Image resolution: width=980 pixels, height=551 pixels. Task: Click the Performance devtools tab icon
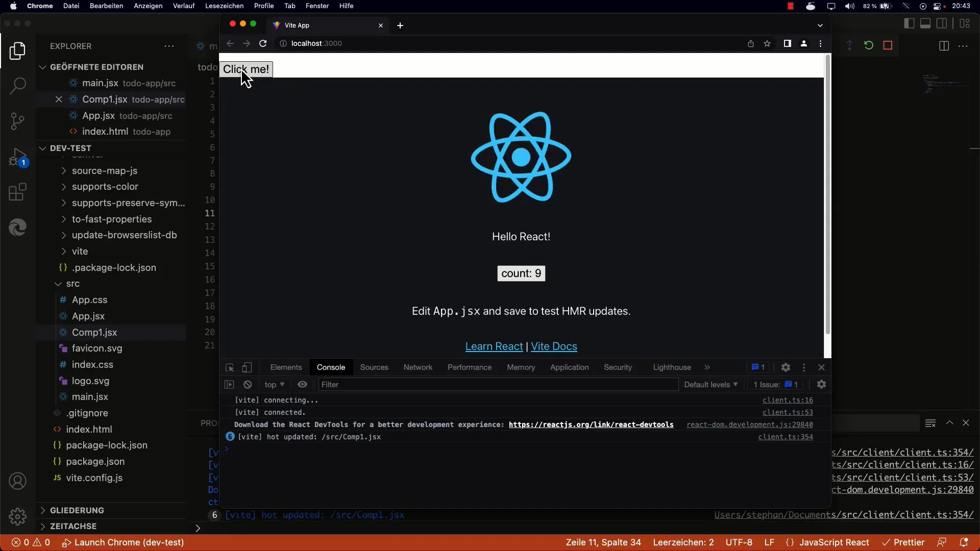[x=469, y=367]
